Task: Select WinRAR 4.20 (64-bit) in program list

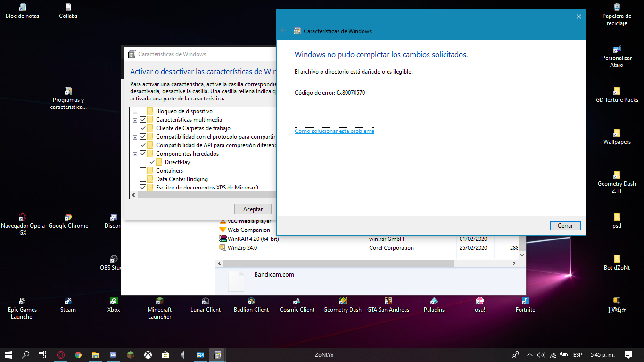Action: coord(253,239)
